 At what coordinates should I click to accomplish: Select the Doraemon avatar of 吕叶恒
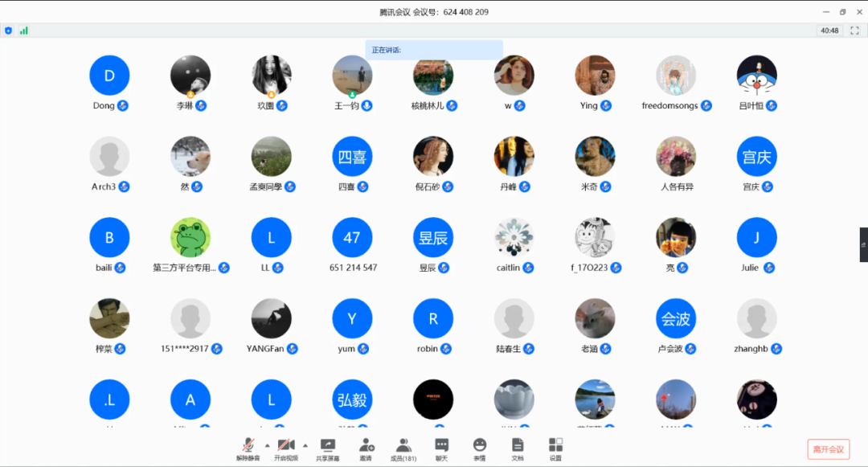point(756,76)
